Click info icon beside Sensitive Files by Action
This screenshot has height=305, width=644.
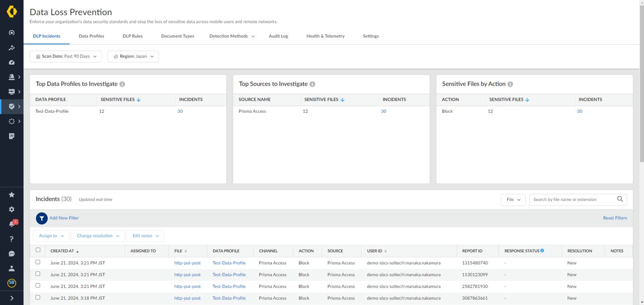coord(510,84)
